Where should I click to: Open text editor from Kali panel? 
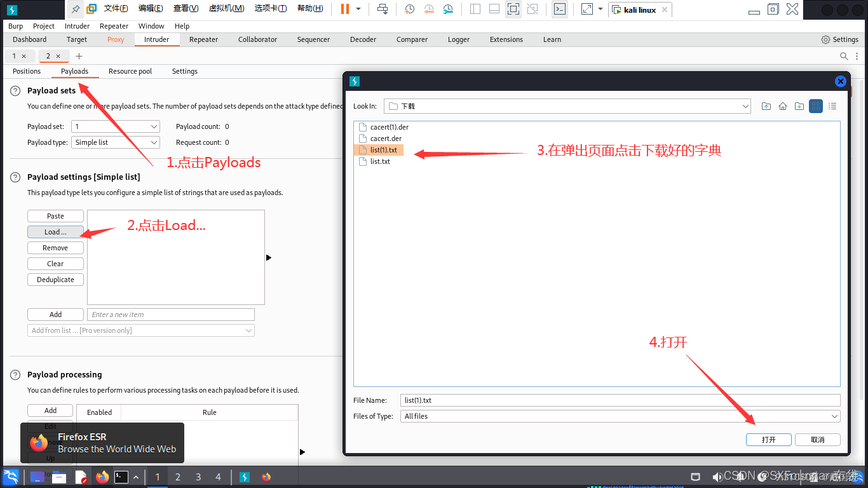click(x=81, y=477)
